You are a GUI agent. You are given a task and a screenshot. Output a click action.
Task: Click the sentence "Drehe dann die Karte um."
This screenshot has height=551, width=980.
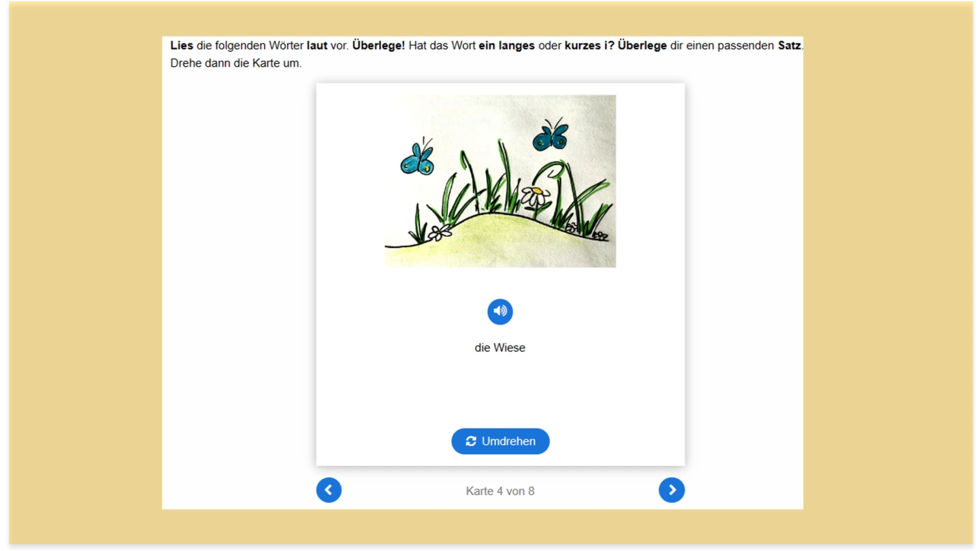[x=235, y=63]
